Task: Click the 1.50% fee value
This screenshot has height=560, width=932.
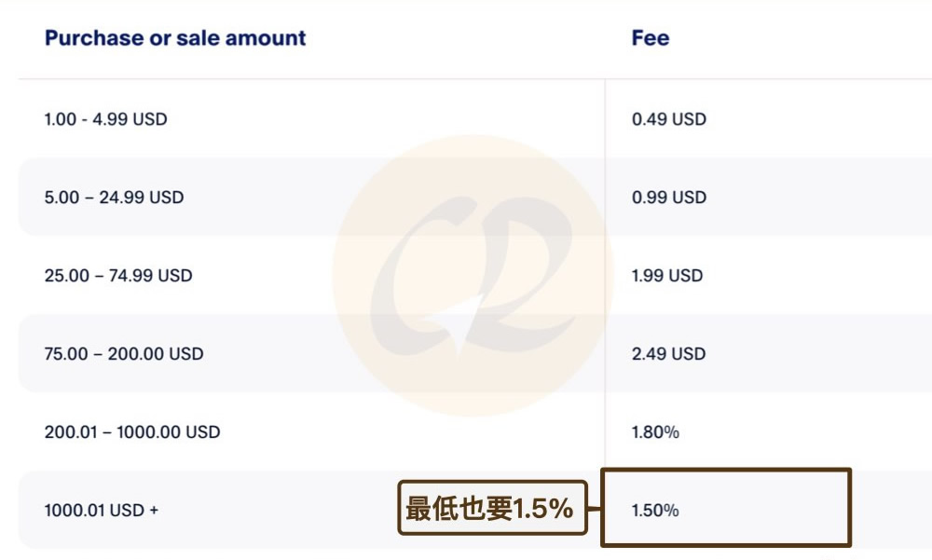Action: tap(655, 511)
